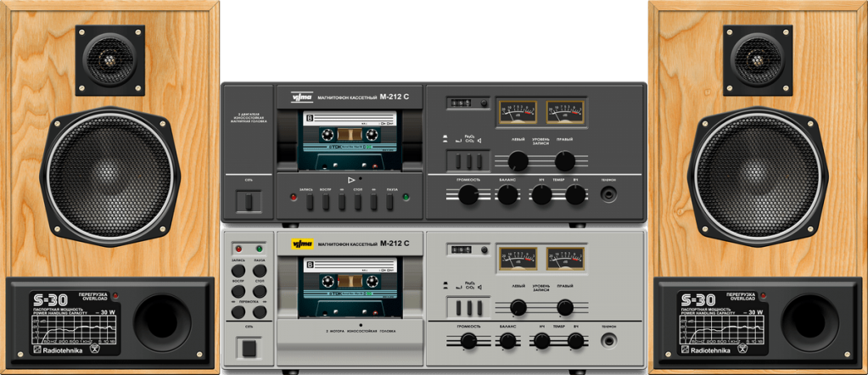This screenshot has width=868, height=375.
Task: Turn the ВЧ treble knob on black deck
Action: [575, 195]
